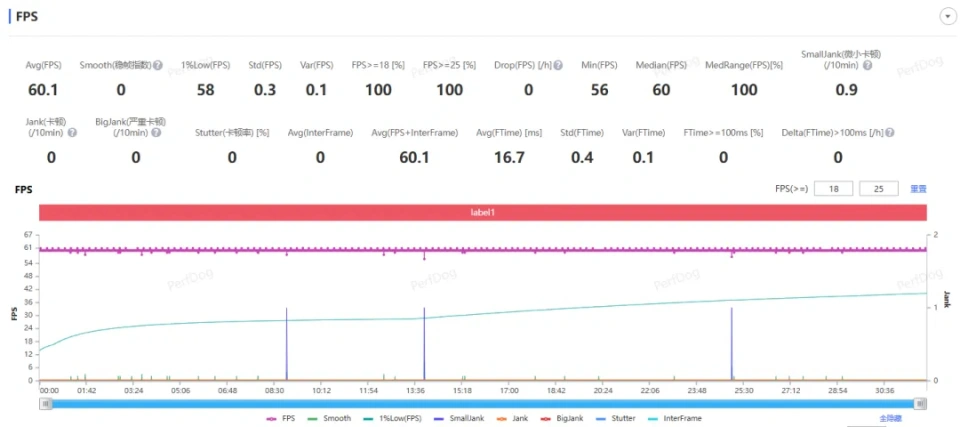This screenshot has width=960, height=427.
Task: Hide BigJank series via legend
Action: pyautogui.click(x=565, y=418)
